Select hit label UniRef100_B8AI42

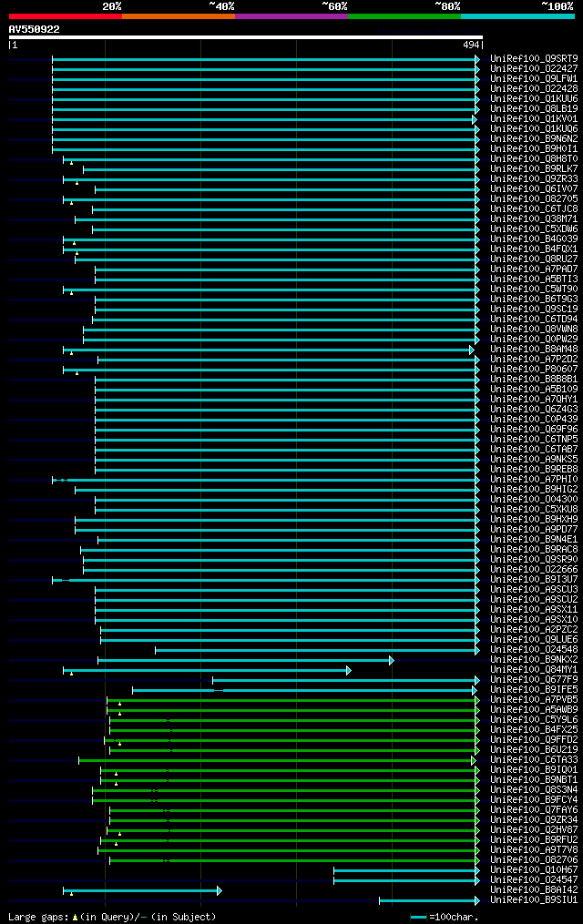point(534,890)
